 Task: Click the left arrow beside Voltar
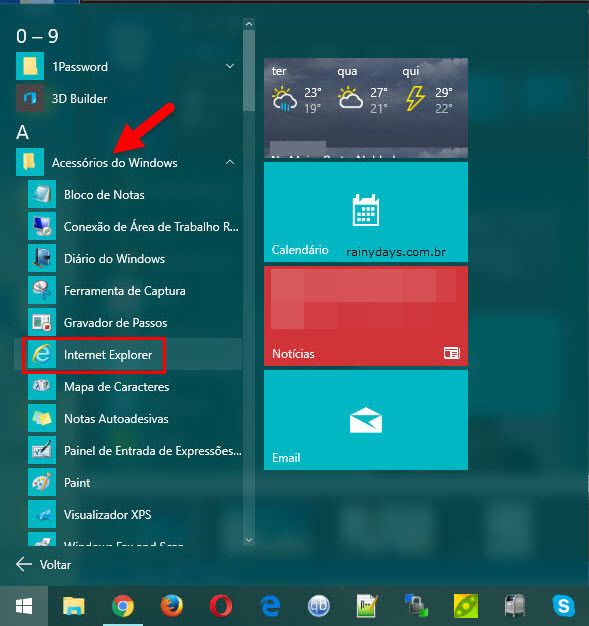(24, 564)
